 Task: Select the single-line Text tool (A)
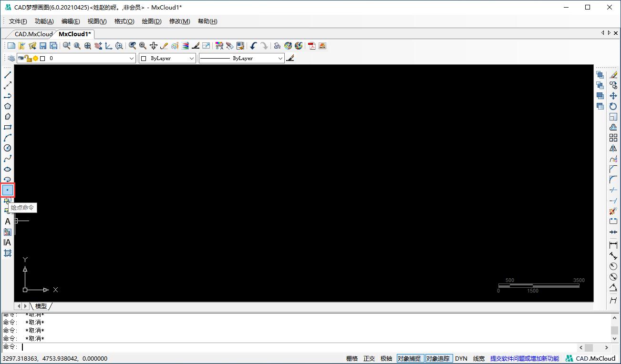tap(8, 222)
